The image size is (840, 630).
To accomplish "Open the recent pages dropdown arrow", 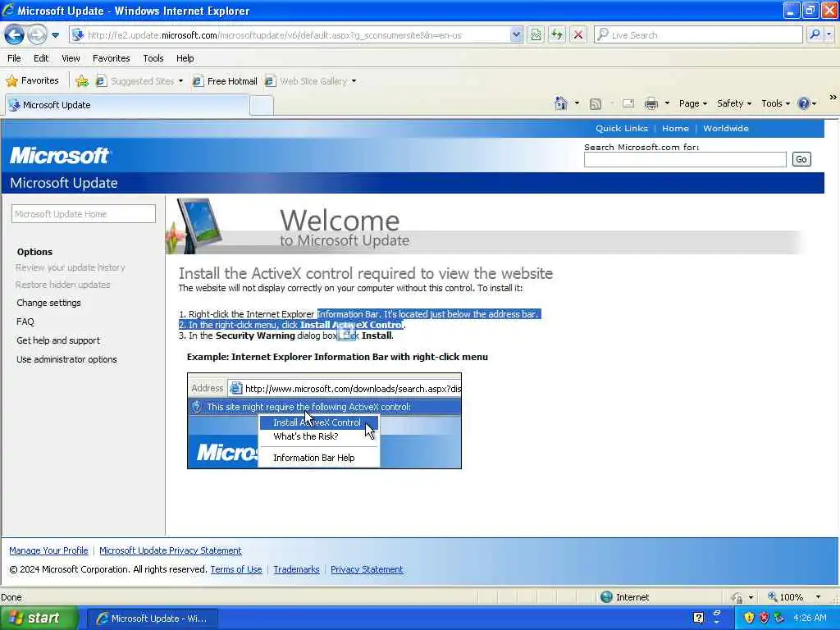I will [55, 35].
